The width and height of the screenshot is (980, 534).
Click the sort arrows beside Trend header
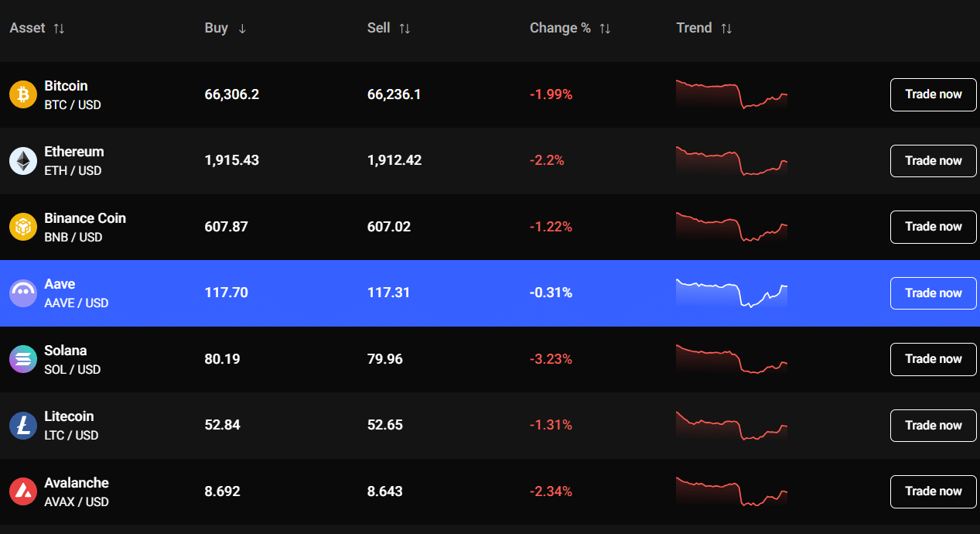(726, 28)
